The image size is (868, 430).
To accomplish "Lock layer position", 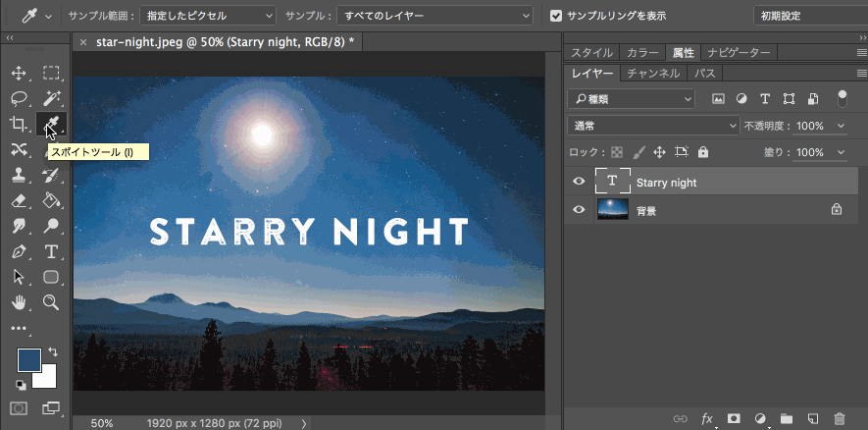I will click(659, 152).
